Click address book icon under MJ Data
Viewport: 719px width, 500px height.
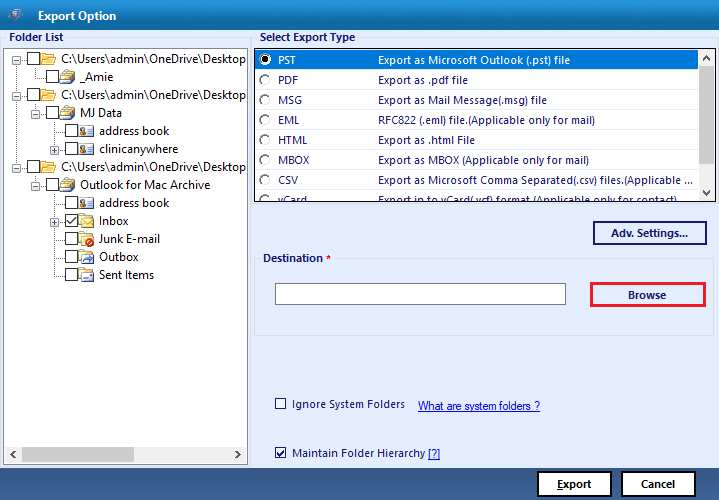tap(86, 131)
